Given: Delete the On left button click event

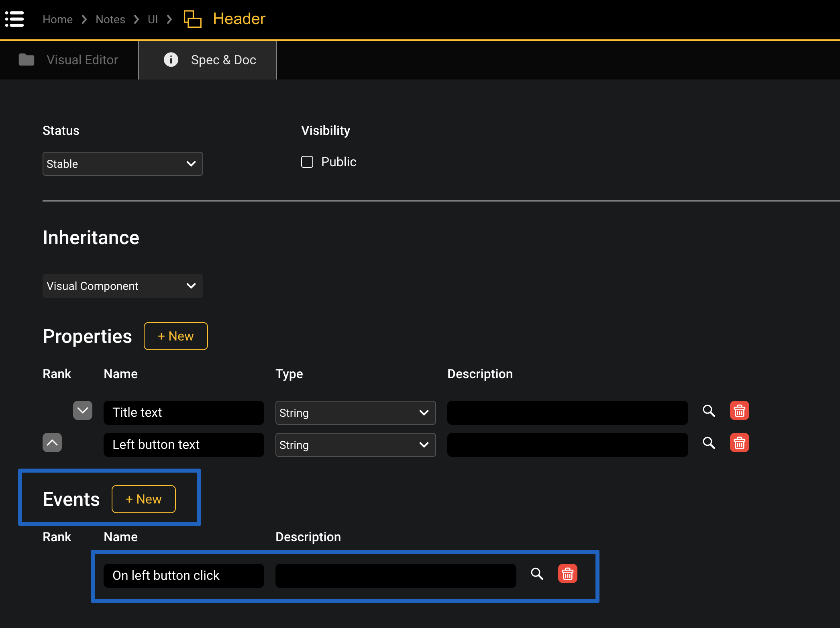Looking at the screenshot, I should 567,574.
